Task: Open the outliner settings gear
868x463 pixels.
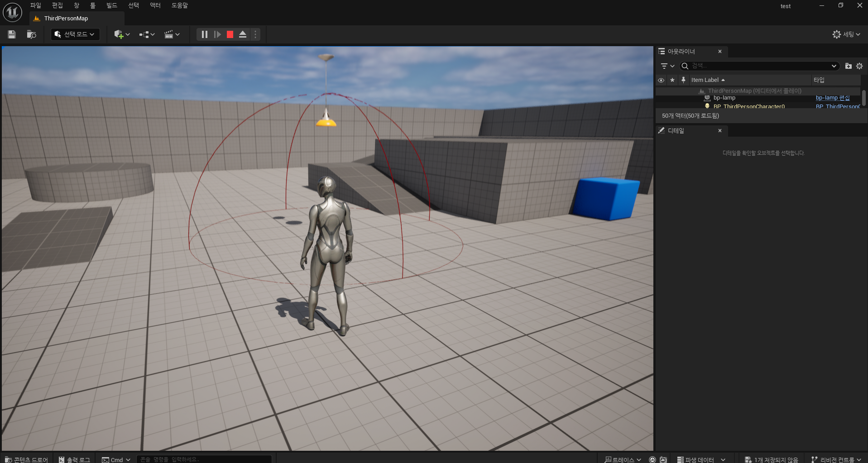Action: coord(859,66)
